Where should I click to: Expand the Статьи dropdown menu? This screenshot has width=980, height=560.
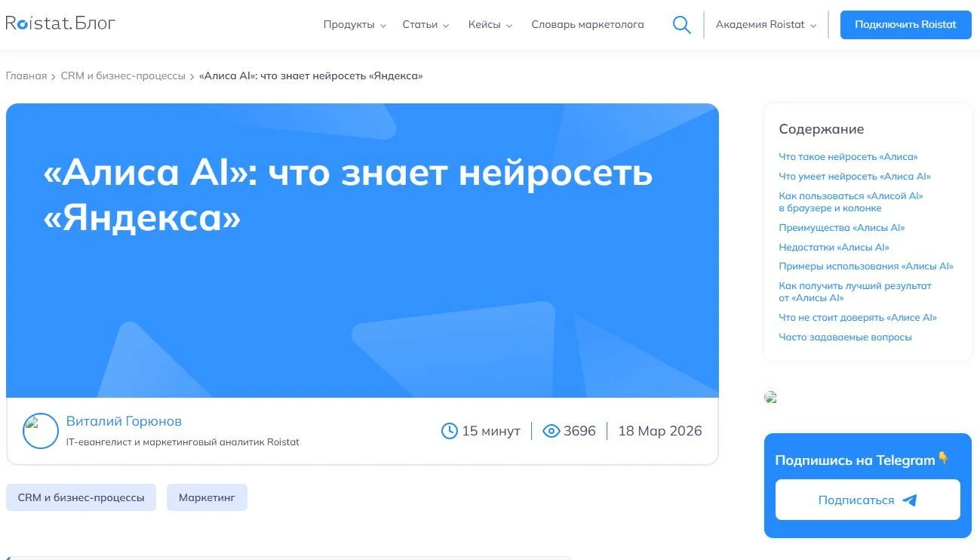pos(425,25)
